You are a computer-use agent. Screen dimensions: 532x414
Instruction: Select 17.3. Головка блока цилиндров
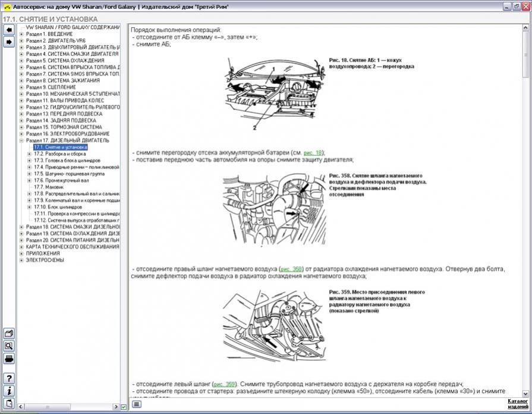67,160
